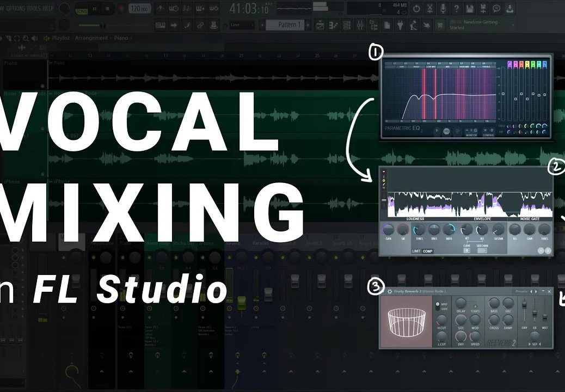565x392 pixels.
Task: Click the plug icon in the toolbar
Action: point(400,25)
